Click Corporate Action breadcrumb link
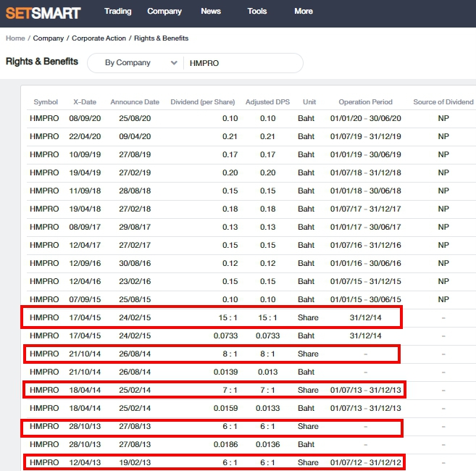This screenshot has height=471, width=476. tap(99, 38)
